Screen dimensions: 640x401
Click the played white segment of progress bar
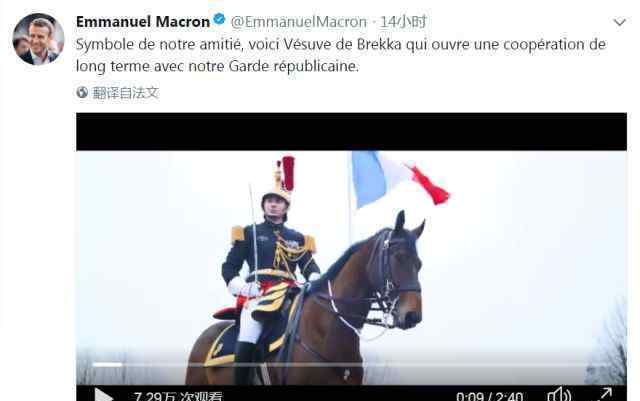(108, 364)
